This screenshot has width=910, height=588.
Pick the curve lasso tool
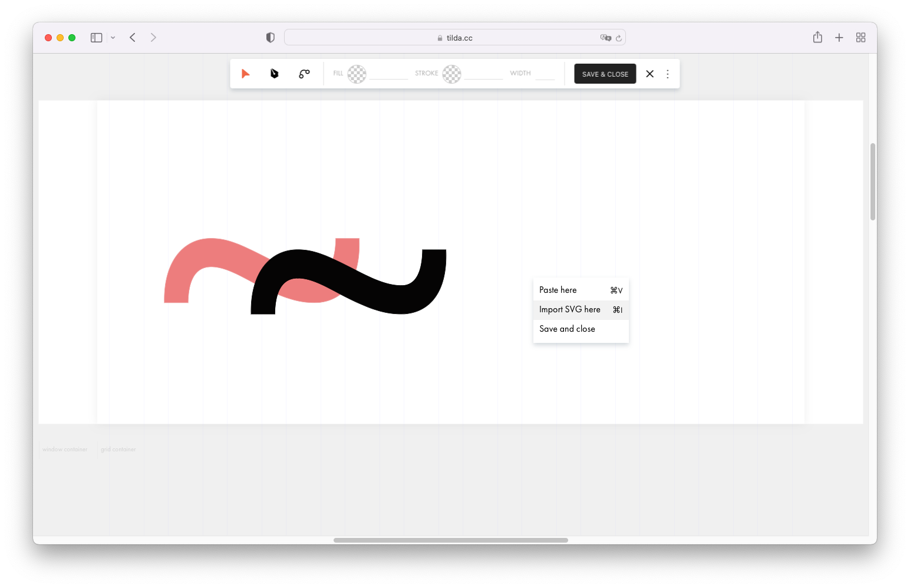[x=304, y=74]
